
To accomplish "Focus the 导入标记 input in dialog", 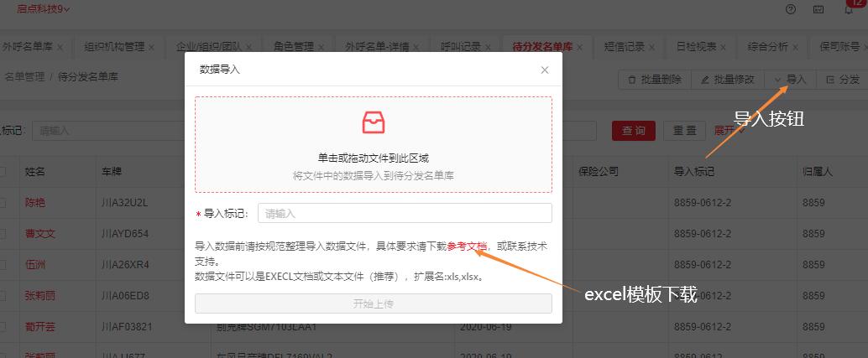I will click(405, 213).
